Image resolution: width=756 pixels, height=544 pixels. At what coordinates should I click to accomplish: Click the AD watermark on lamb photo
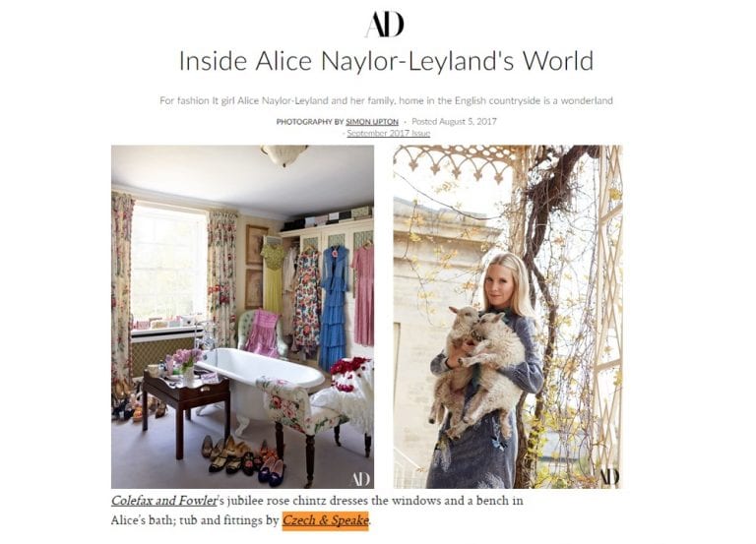coord(609,477)
